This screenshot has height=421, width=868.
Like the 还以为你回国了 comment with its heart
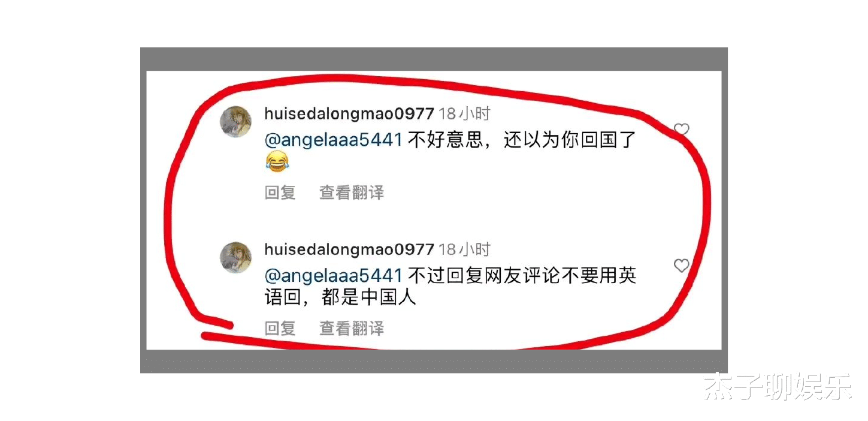tap(682, 130)
